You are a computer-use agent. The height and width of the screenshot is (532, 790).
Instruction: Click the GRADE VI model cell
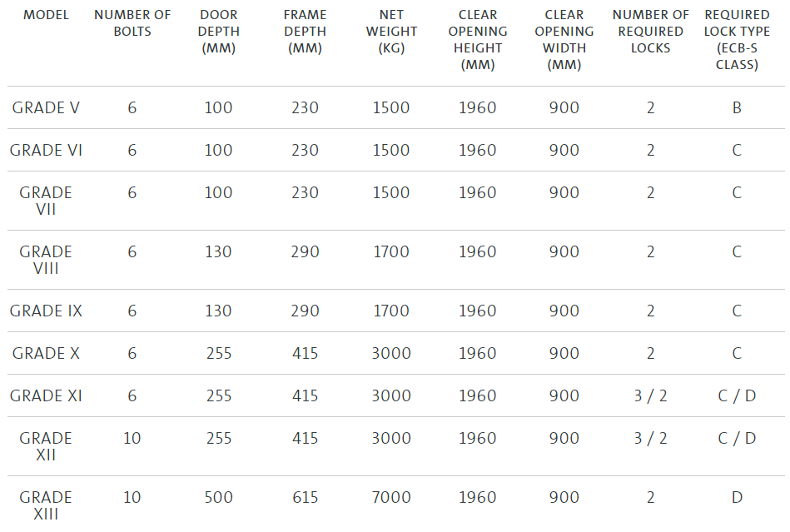(x=46, y=150)
